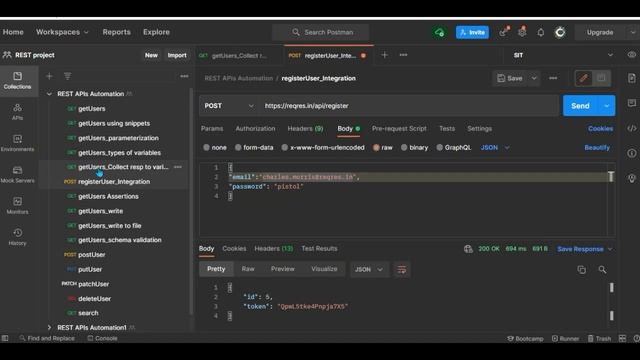Click the copy response icon
Image resolution: width=640 pixels, height=360 pixels.
click(x=581, y=269)
